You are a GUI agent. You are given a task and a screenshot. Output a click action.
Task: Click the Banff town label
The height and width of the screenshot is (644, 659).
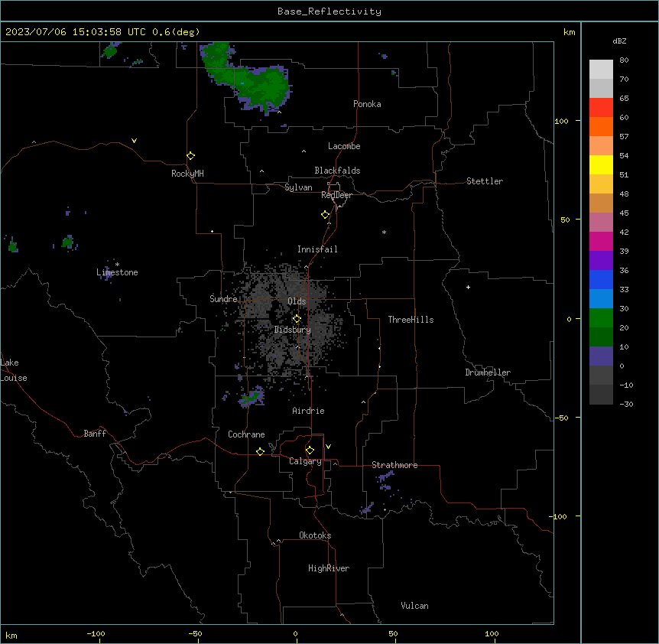pos(95,434)
